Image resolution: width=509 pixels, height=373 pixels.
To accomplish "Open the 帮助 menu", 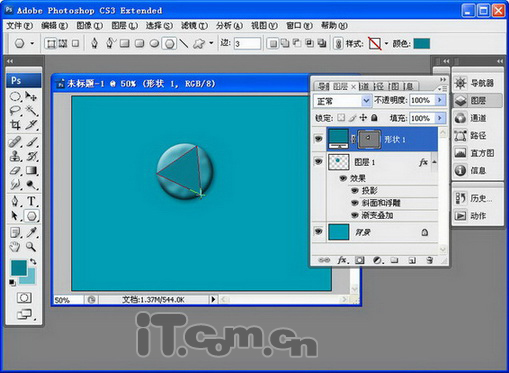I will [x=334, y=25].
